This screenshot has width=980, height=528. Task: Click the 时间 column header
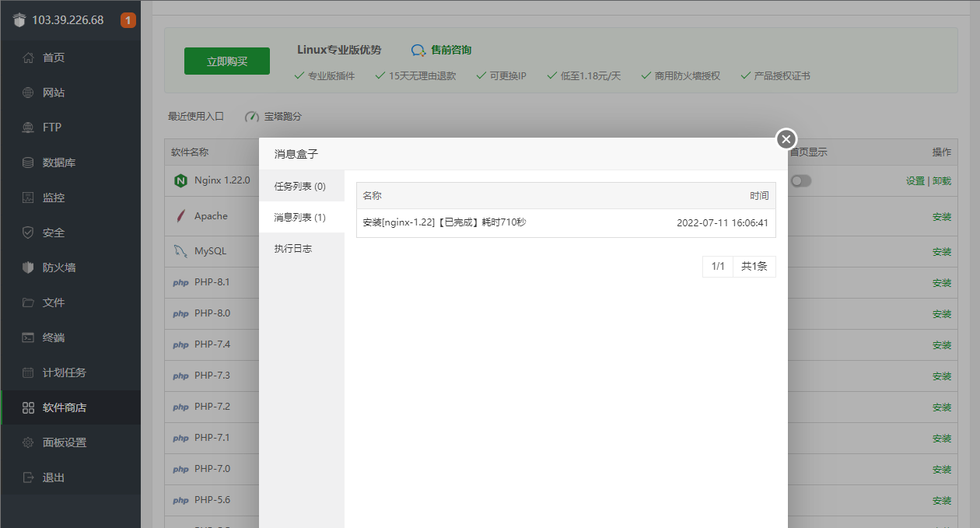coord(759,196)
